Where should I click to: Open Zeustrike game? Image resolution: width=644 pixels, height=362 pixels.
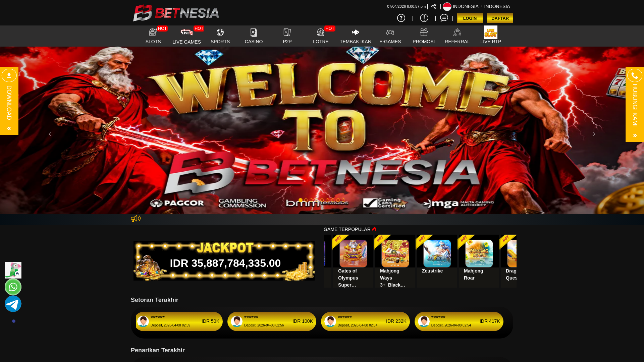pyautogui.click(x=437, y=261)
